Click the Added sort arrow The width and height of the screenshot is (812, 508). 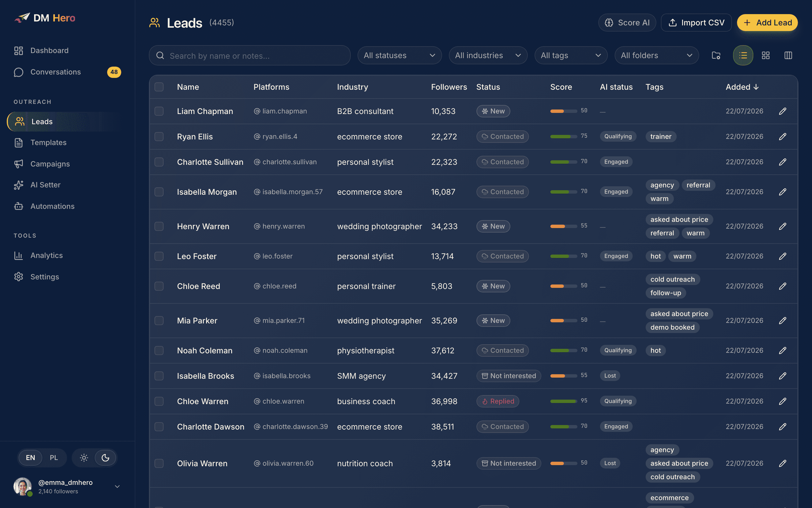pyautogui.click(x=756, y=87)
